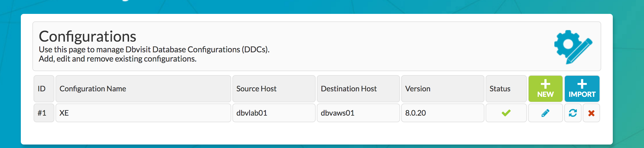Click the Destination Host column header
Image resolution: width=644 pixels, height=148 pixels.
[x=358, y=89]
